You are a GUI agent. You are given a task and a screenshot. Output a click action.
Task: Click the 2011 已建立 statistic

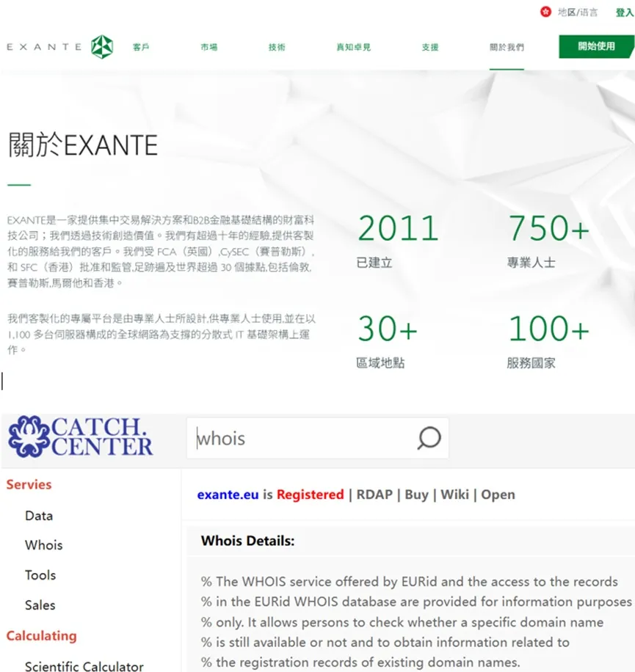[398, 241]
